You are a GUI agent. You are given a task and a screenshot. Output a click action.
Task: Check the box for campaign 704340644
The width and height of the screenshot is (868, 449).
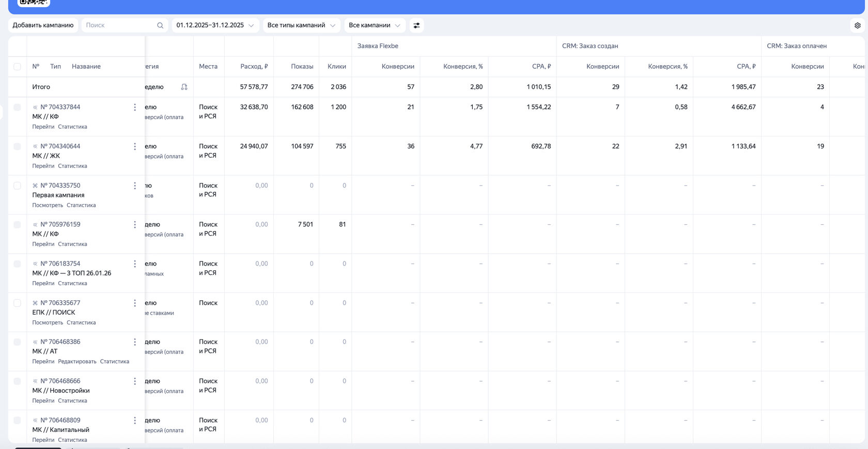(17, 147)
